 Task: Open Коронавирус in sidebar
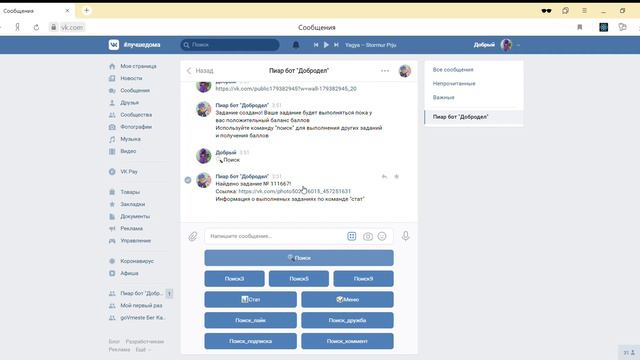(x=137, y=261)
